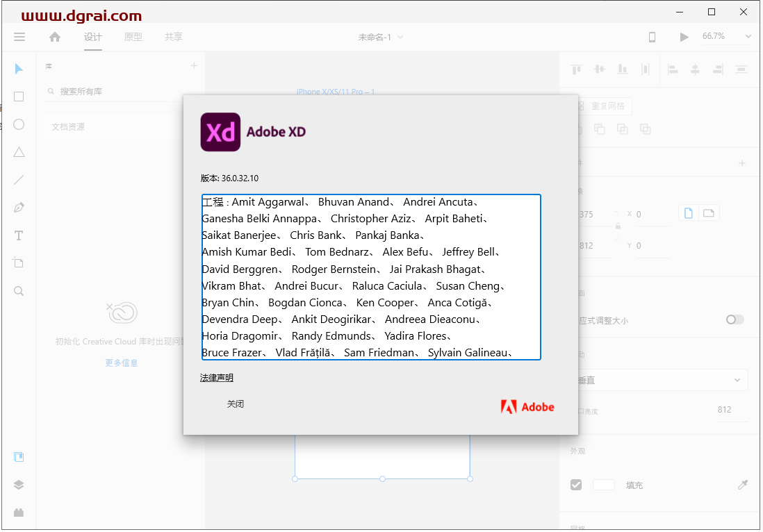Click the viewport height 812 field
Image resolution: width=763 pixels, height=532 pixels.
[732, 410]
